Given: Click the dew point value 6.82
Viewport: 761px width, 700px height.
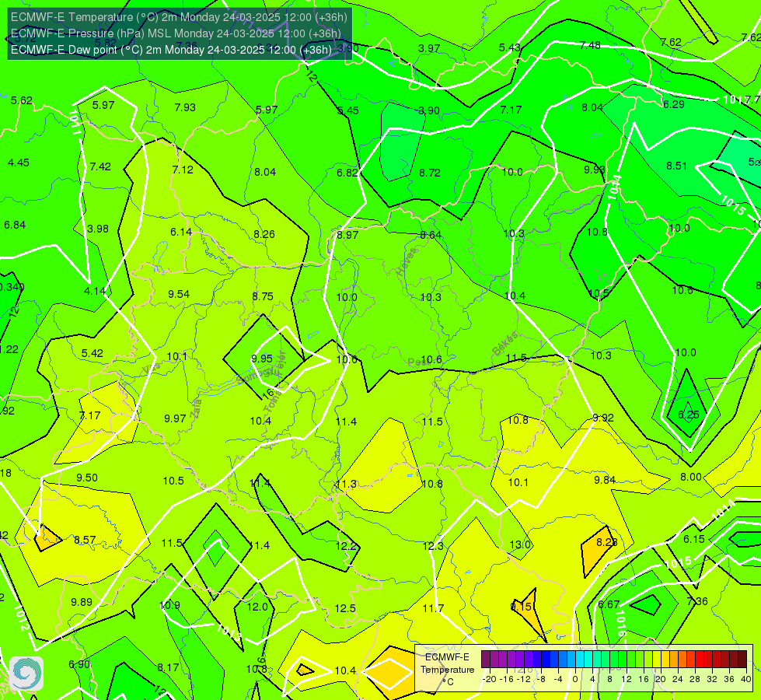Looking at the screenshot, I should [347, 173].
